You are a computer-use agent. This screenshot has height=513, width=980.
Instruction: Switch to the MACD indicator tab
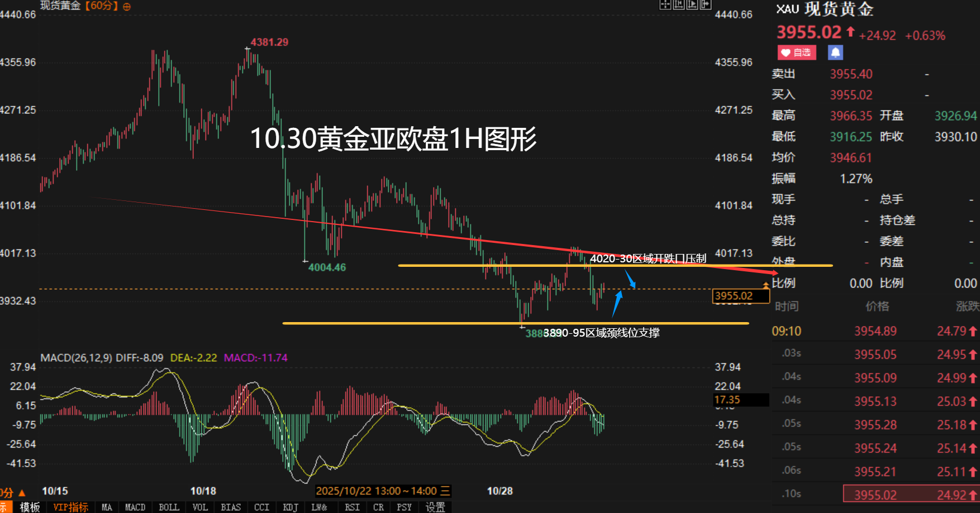pyautogui.click(x=135, y=507)
